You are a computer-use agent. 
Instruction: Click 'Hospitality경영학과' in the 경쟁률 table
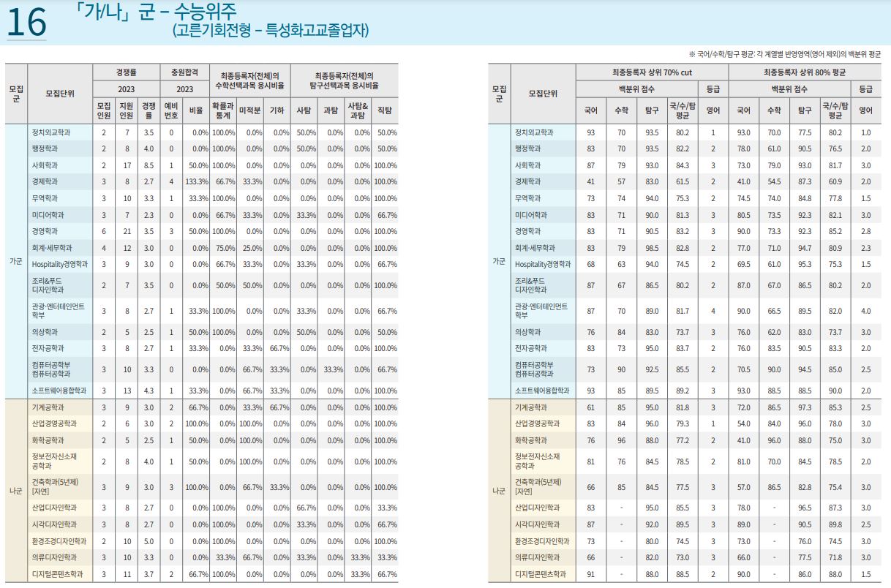[60, 264]
